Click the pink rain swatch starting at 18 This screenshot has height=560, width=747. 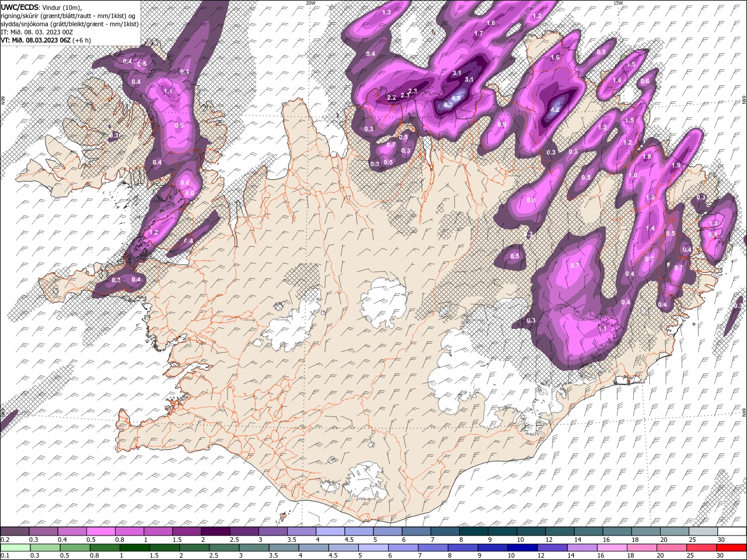[641, 548]
